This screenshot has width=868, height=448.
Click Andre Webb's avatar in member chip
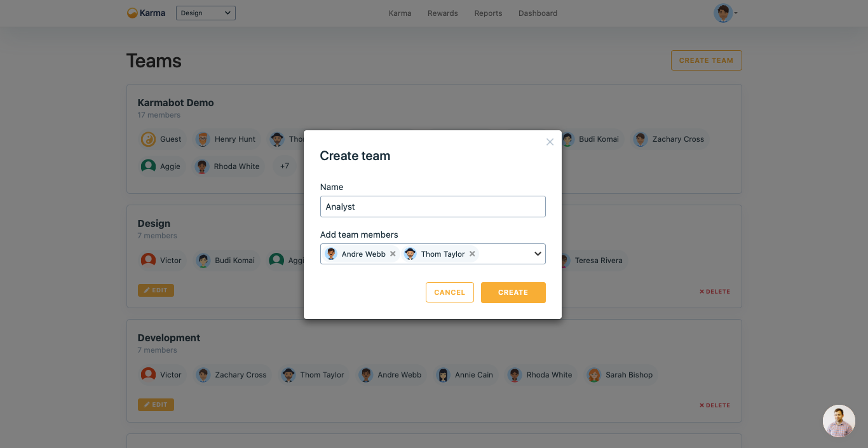tap(331, 254)
